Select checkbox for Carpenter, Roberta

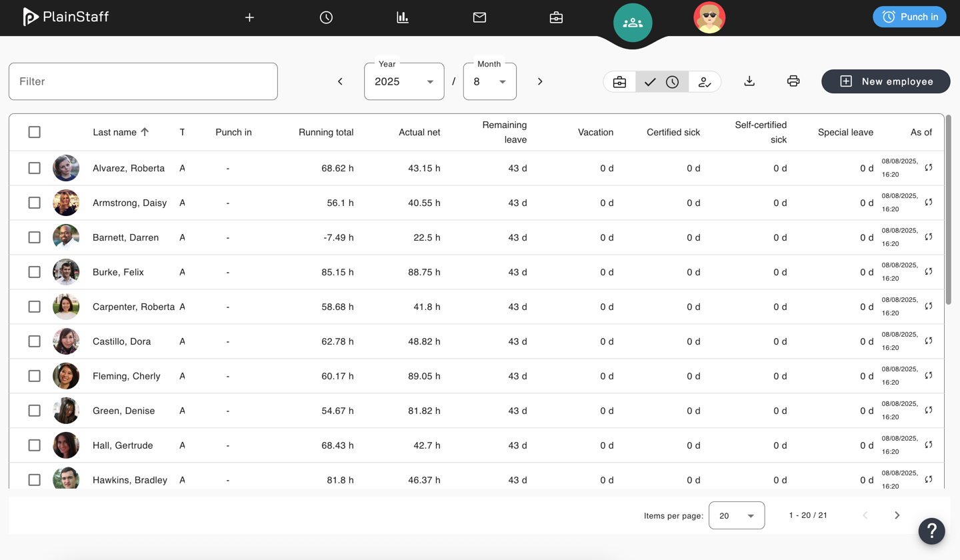point(35,307)
